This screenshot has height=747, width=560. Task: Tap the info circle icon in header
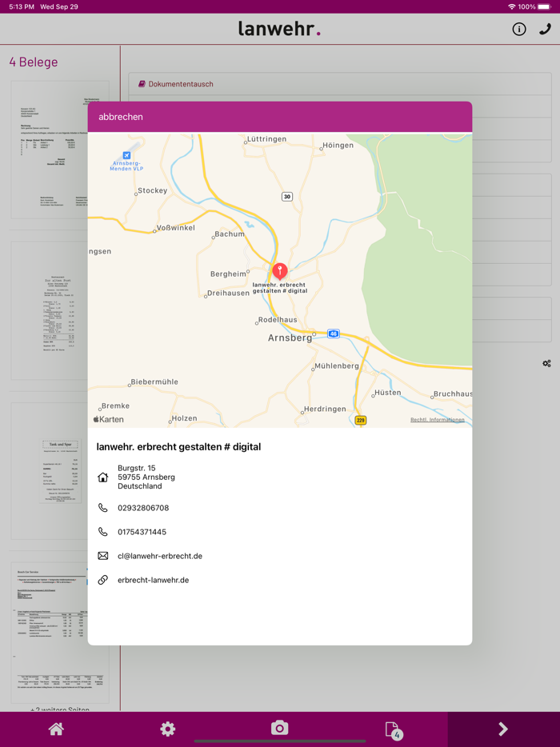(519, 30)
